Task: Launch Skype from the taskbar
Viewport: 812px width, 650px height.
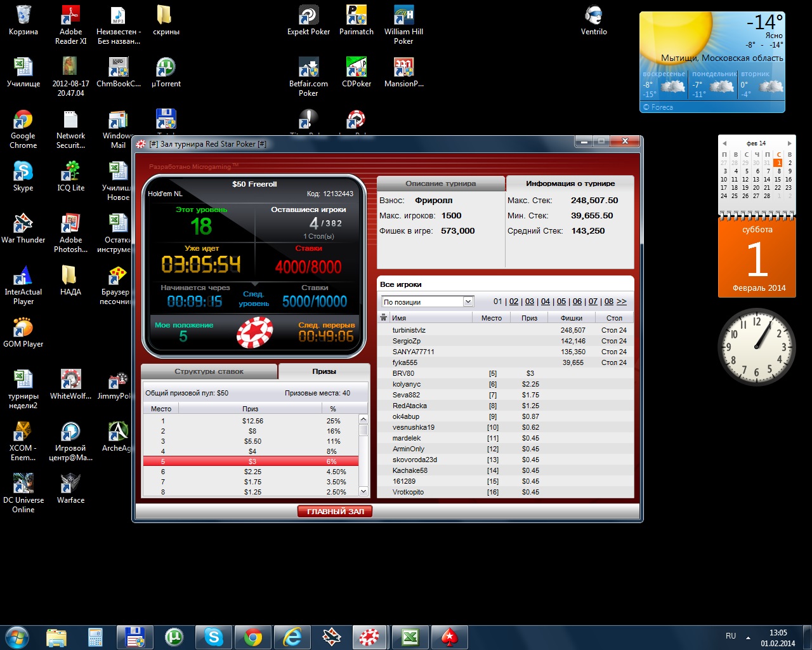Action: click(214, 637)
